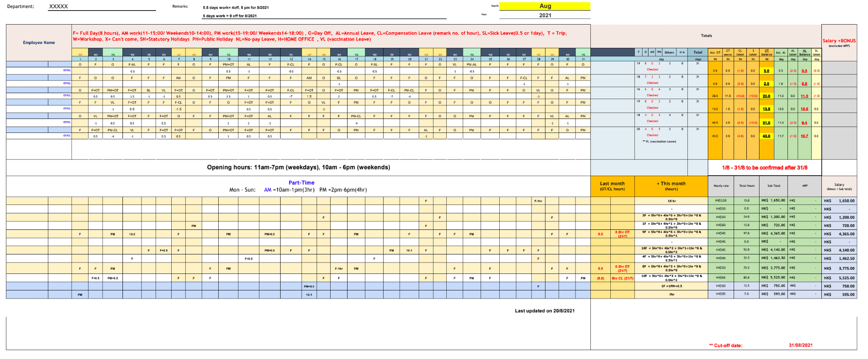Select the HK$85 hourly rate cell
The width and height of the screenshot is (868, 359).
pyautogui.click(x=721, y=294)
